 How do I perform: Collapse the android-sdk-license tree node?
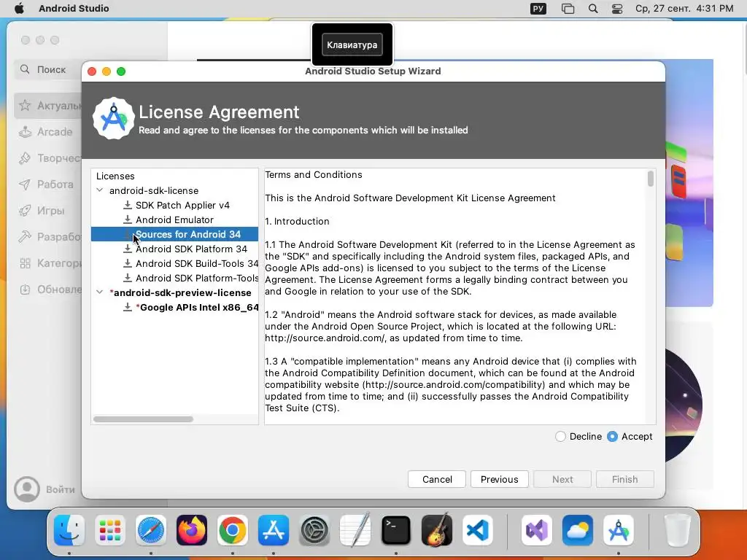pos(99,190)
